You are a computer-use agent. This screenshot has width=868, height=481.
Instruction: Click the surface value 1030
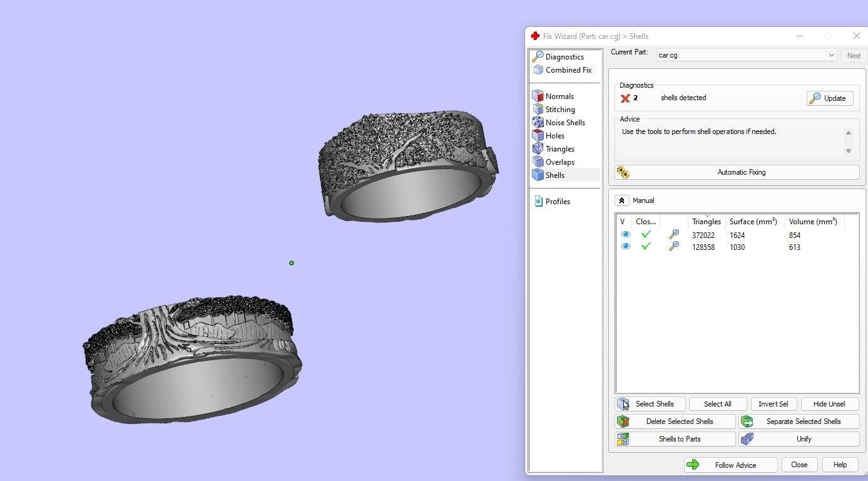tap(737, 247)
